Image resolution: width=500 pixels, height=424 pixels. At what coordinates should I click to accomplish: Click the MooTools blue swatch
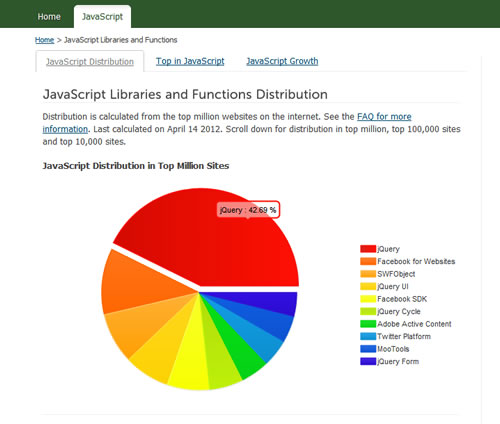[x=368, y=349]
